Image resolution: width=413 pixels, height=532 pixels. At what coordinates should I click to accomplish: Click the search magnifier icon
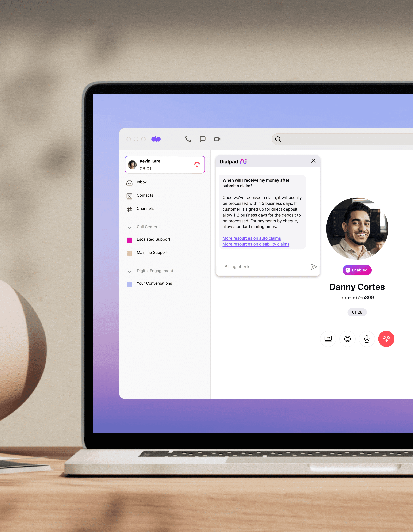pos(278,139)
